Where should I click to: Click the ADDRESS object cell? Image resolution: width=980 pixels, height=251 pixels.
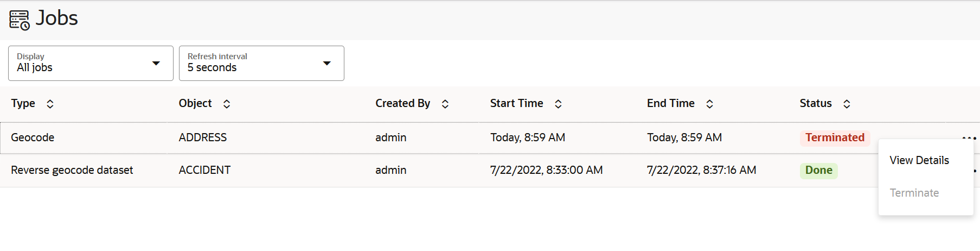click(x=203, y=138)
